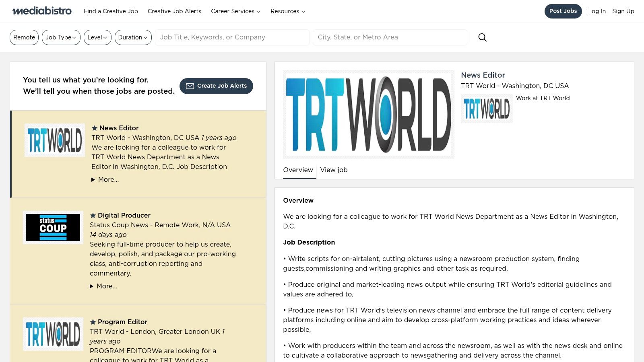Click Status Coup logo thumbnail
This screenshot has height=362, width=644.
tap(53, 227)
